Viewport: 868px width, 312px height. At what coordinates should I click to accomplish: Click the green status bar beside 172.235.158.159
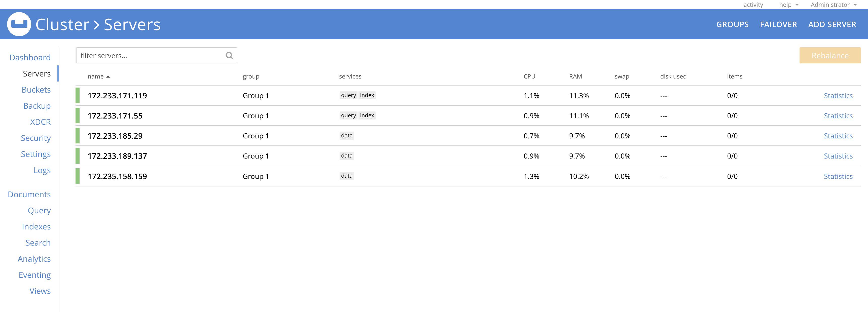(x=78, y=176)
